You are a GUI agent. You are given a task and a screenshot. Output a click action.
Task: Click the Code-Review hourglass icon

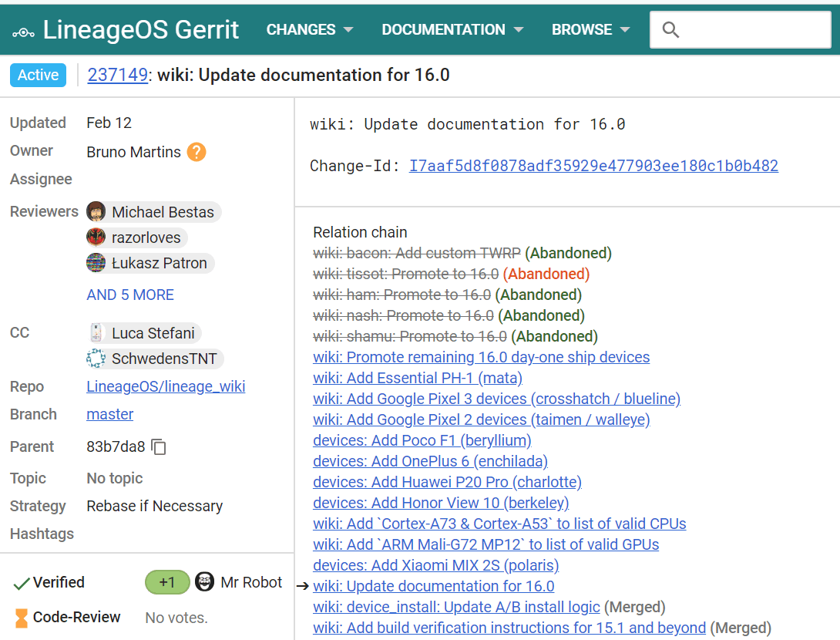pos(21,618)
